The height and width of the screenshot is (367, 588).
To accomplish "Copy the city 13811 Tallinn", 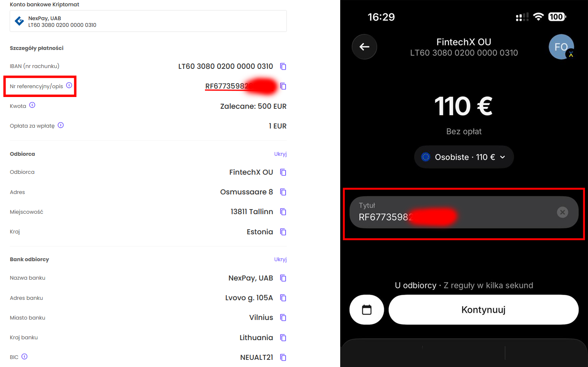I will point(283,212).
